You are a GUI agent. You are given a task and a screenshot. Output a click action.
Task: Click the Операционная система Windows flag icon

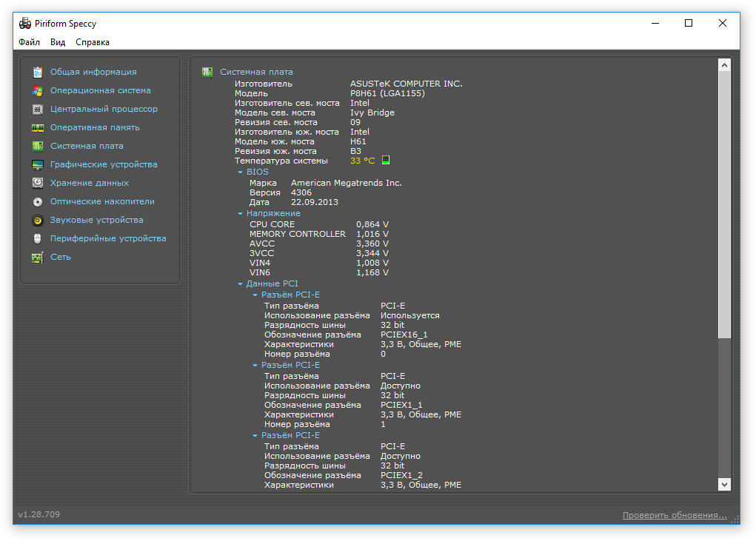(38, 90)
